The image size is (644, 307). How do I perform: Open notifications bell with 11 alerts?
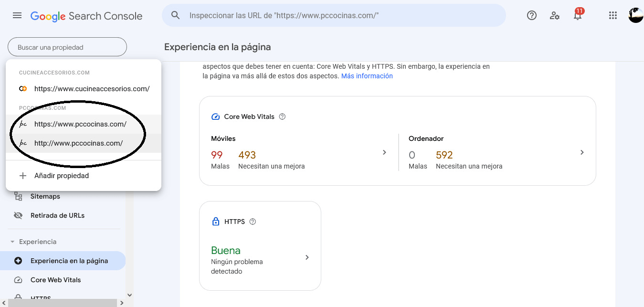pyautogui.click(x=578, y=14)
